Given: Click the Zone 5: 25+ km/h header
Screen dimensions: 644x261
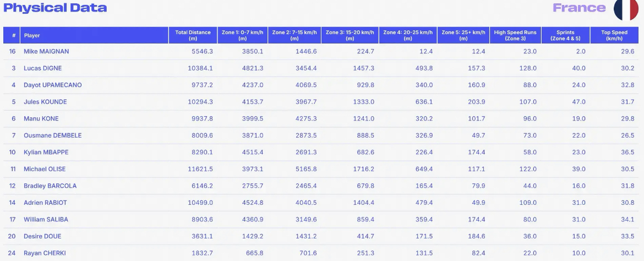Looking at the screenshot, I should pos(463,35).
